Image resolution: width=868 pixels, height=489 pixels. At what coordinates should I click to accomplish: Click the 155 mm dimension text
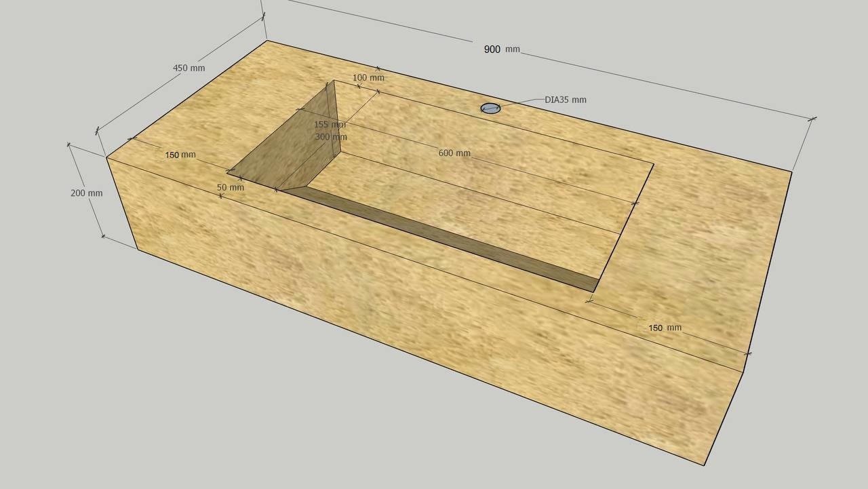[330, 125]
